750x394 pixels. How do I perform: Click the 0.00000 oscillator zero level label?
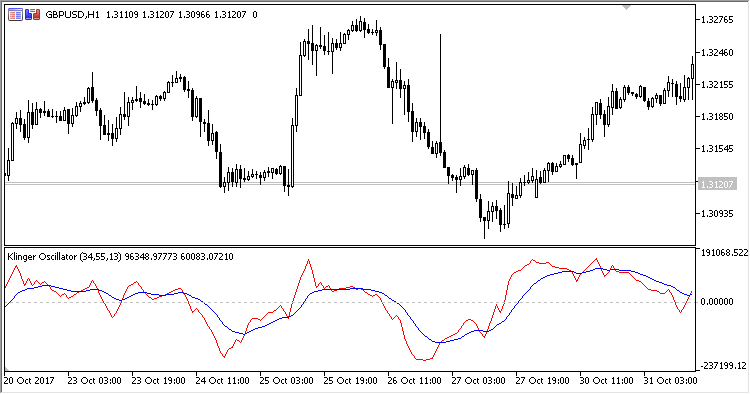[717, 302]
